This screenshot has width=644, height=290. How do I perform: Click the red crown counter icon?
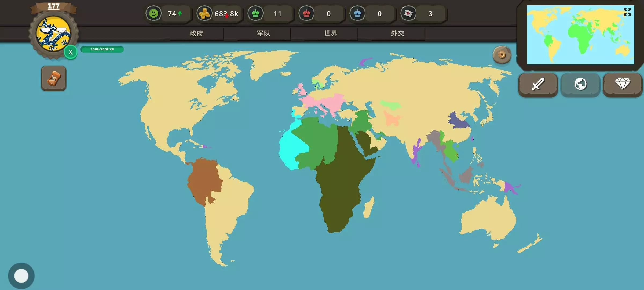click(x=306, y=13)
